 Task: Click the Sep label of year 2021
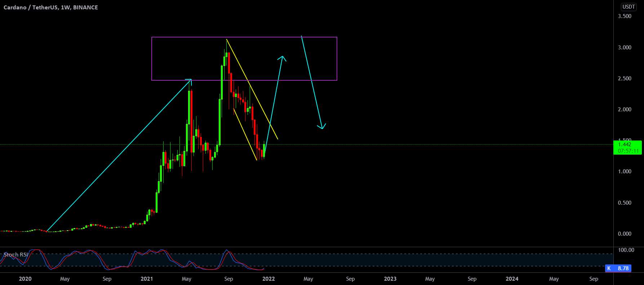228,279
